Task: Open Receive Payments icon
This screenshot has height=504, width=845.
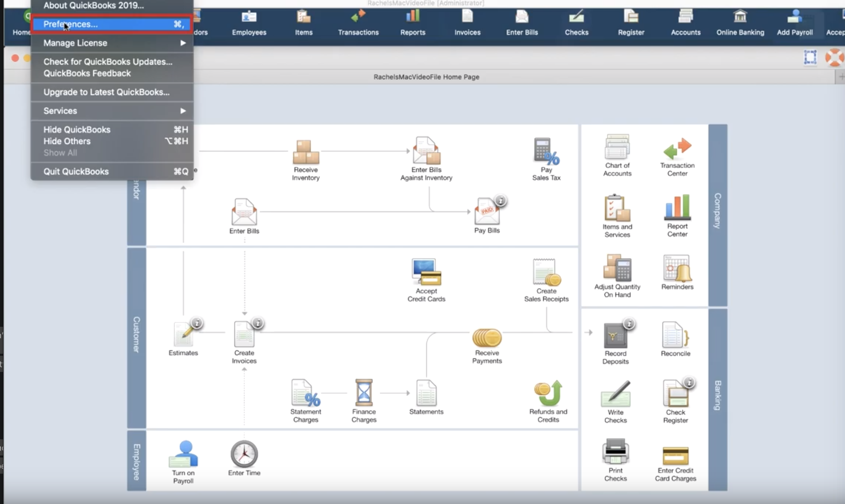Action: (487, 346)
